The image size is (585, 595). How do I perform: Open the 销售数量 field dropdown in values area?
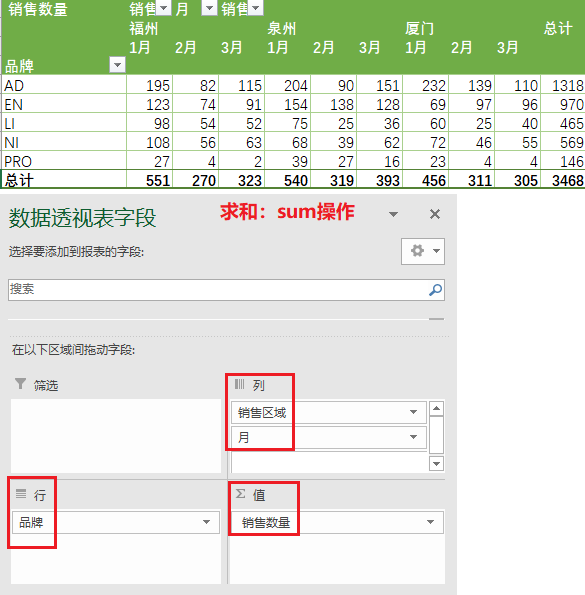[430, 522]
